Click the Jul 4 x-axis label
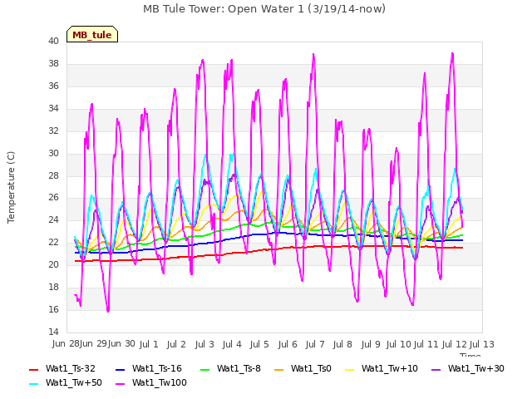The height and width of the screenshot is (399, 532). (x=232, y=344)
